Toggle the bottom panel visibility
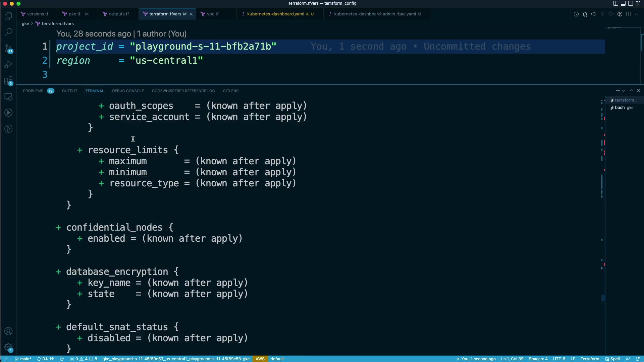 coord(623,3)
